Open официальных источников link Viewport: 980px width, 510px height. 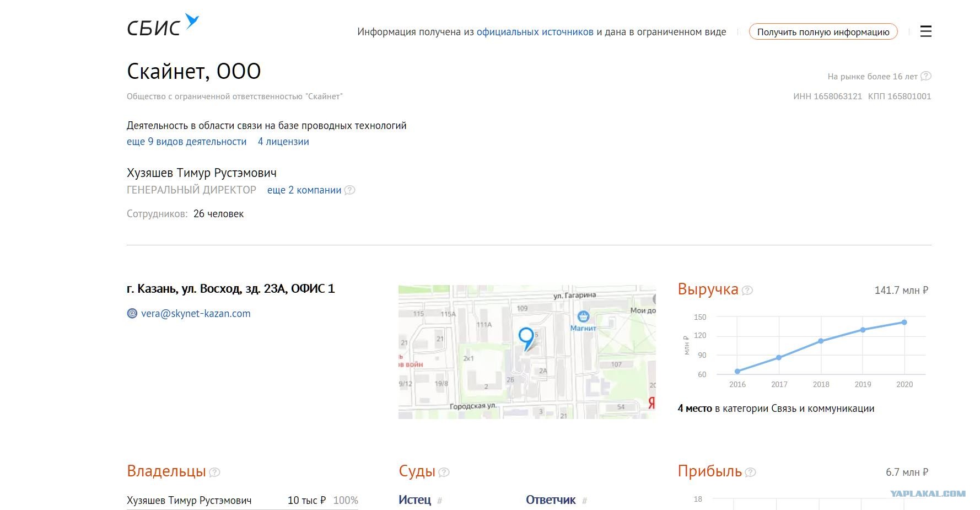[535, 32]
